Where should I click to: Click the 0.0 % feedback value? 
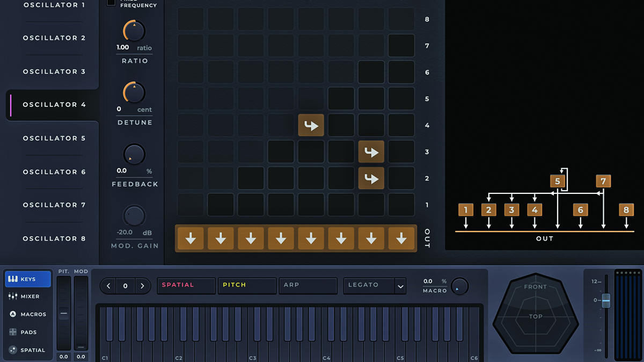tap(122, 171)
